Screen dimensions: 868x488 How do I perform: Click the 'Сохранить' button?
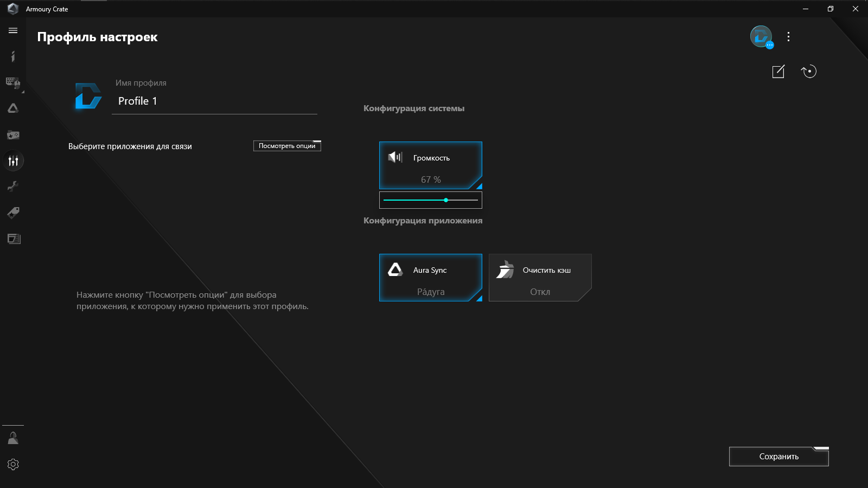pyautogui.click(x=779, y=457)
